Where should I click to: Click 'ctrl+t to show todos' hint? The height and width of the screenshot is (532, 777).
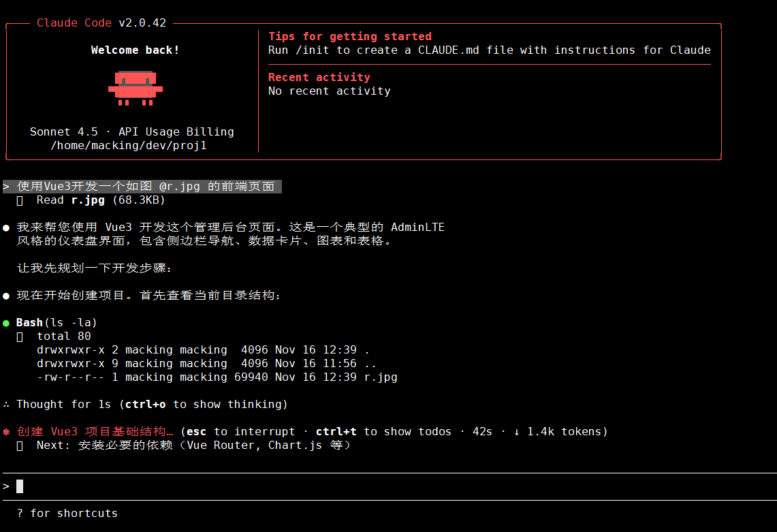coord(383,432)
